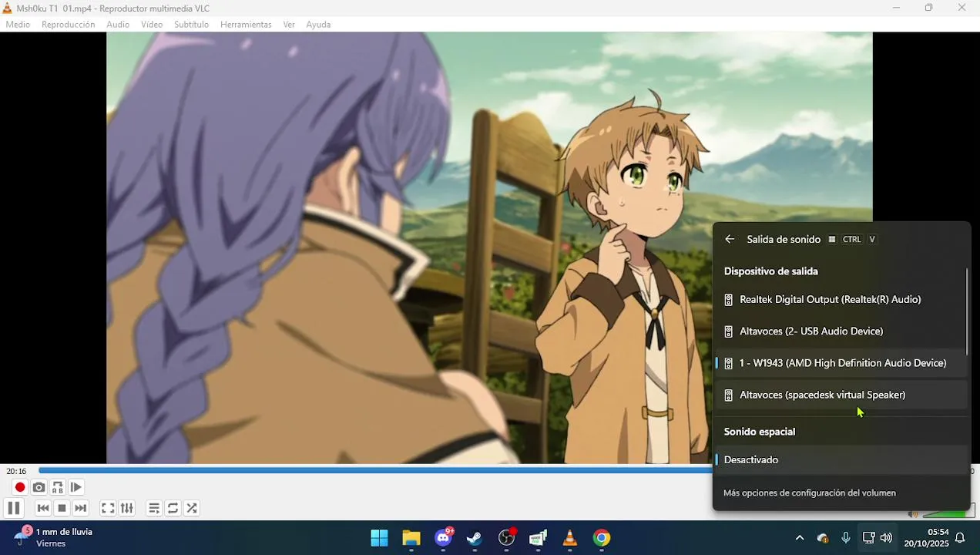980x555 pixels.
Task: Show hidden system tray icons
Action: [x=800, y=538]
